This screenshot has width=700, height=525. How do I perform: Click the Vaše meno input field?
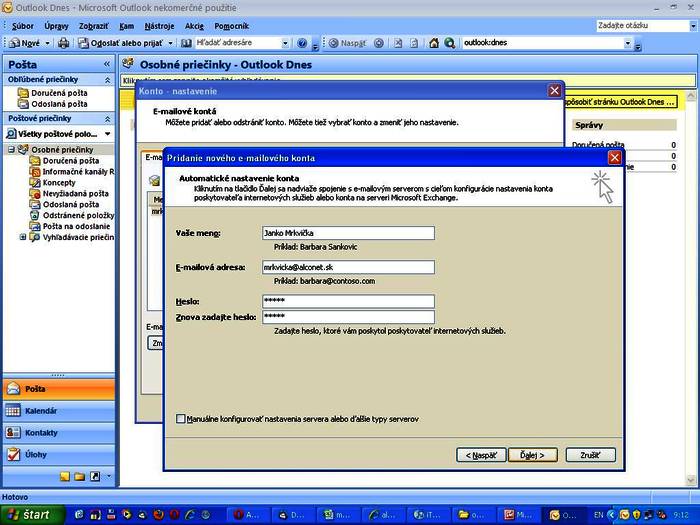tap(348, 233)
